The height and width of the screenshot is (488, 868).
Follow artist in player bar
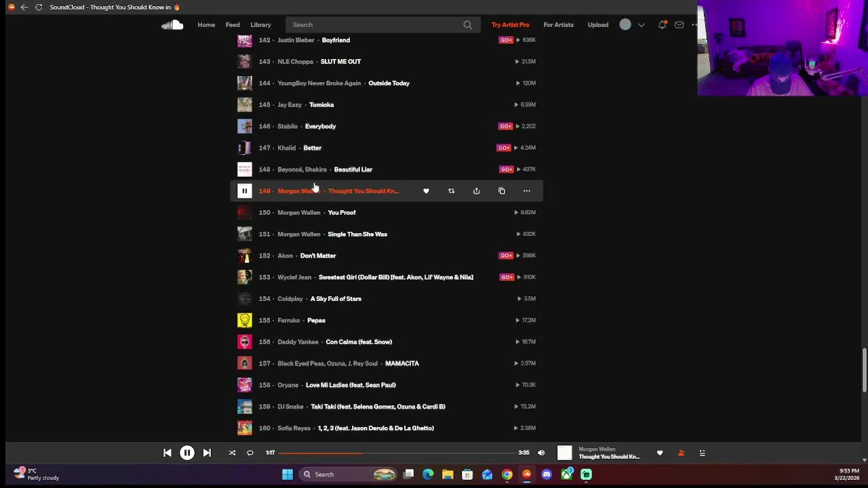[681, 453]
